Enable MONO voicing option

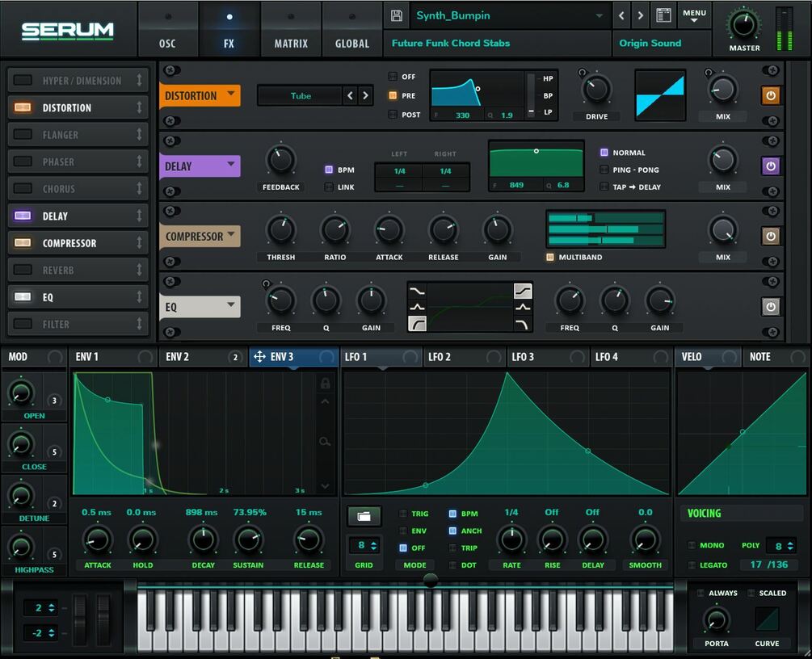(x=692, y=545)
